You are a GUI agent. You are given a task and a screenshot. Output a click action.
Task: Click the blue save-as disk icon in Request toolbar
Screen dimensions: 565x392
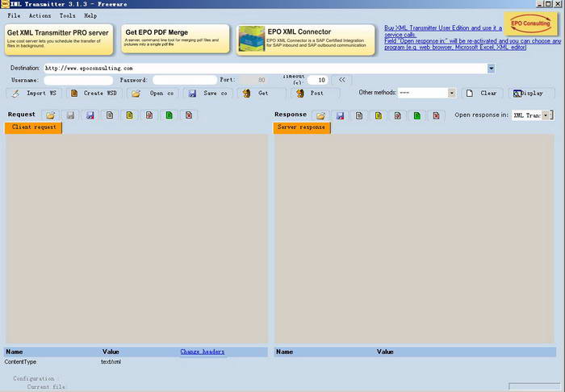[x=90, y=115]
